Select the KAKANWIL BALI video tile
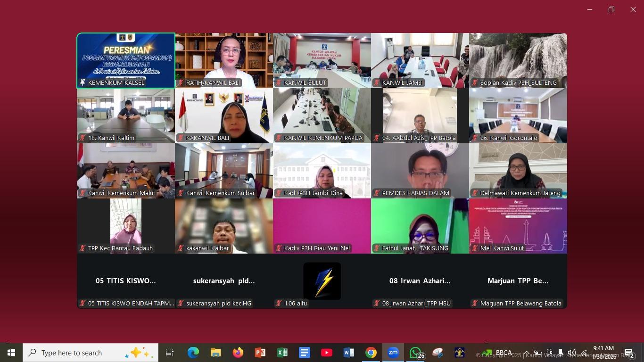The image size is (644, 362). point(224,115)
